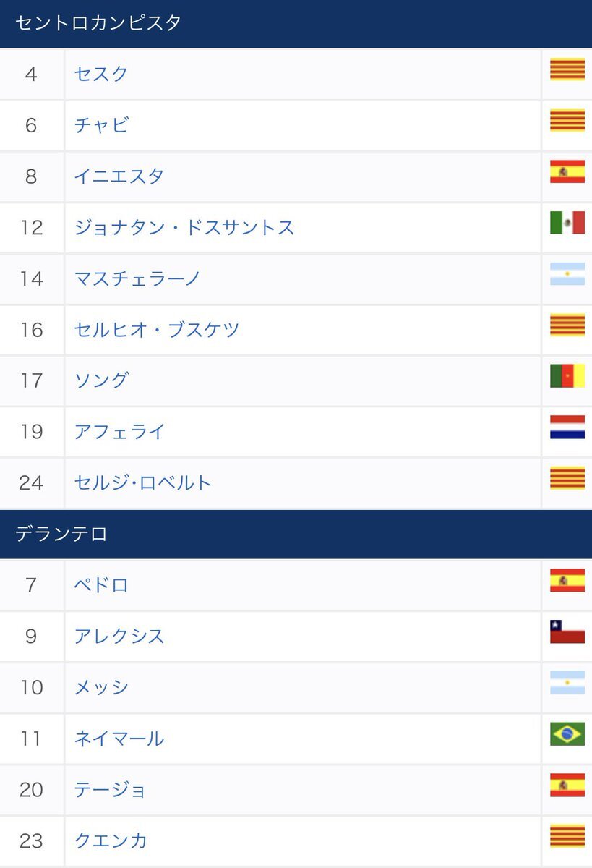This screenshot has width=592, height=868.
Task: Open ネイマール player link
Action: point(119,739)
